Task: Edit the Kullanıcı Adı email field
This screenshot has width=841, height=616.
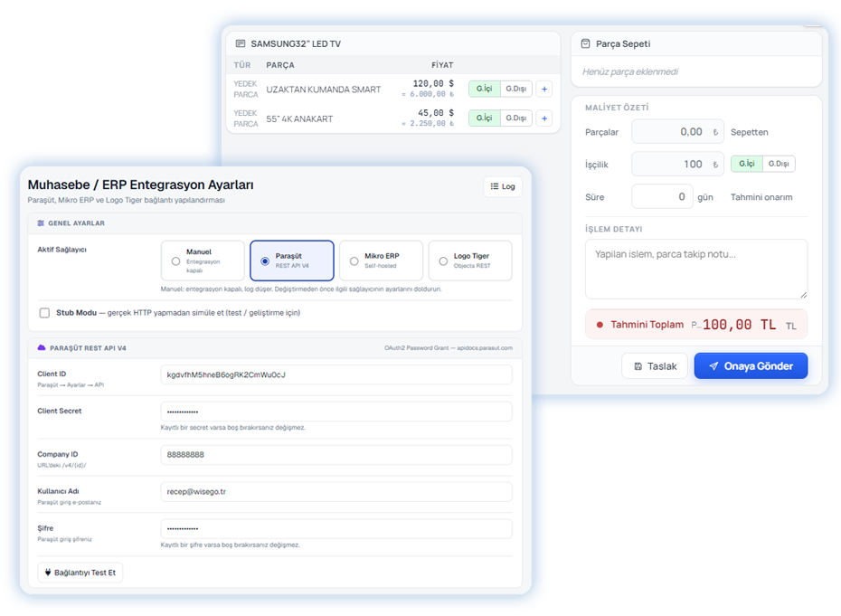Action: 336,491
